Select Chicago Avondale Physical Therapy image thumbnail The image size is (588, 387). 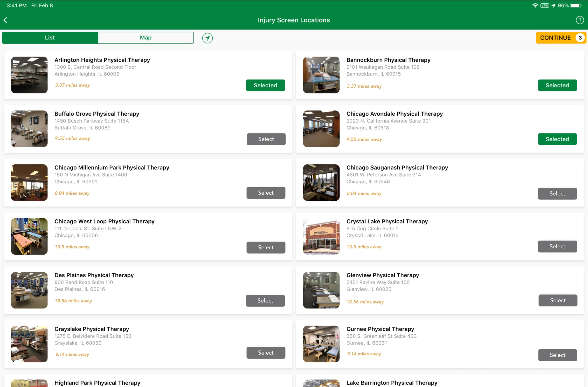click(321, 129)
